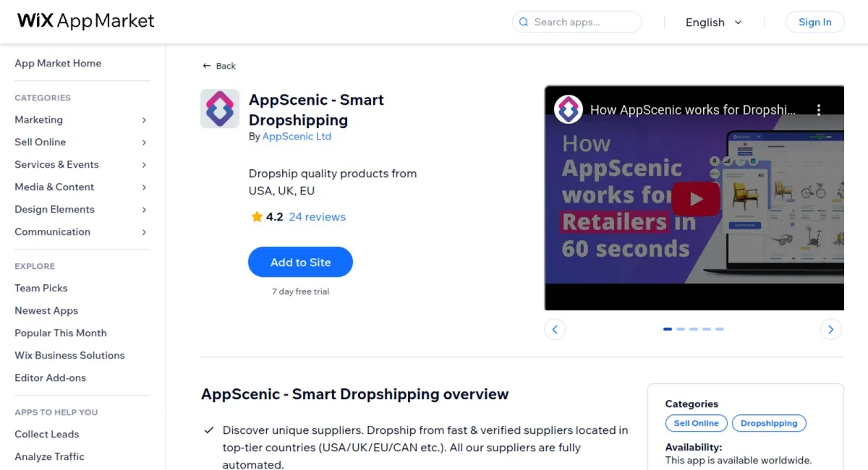The height and width of the screenshot is (470, 868).
Task: Focus the Search apps field
Action: [577, 22]
